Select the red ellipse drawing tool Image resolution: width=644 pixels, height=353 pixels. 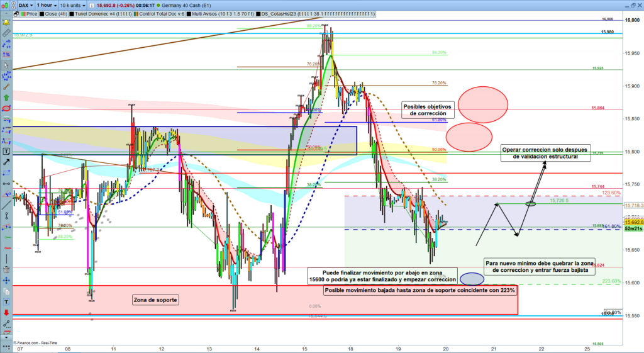(x=6, y=108)
